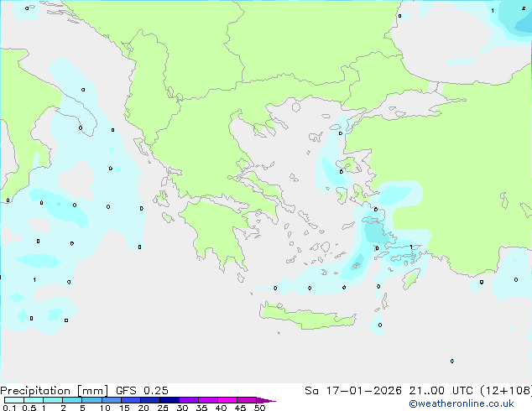The image size is (532, 411).
Task: Click the '10' legend scale label
Action: tap(105, 408)
